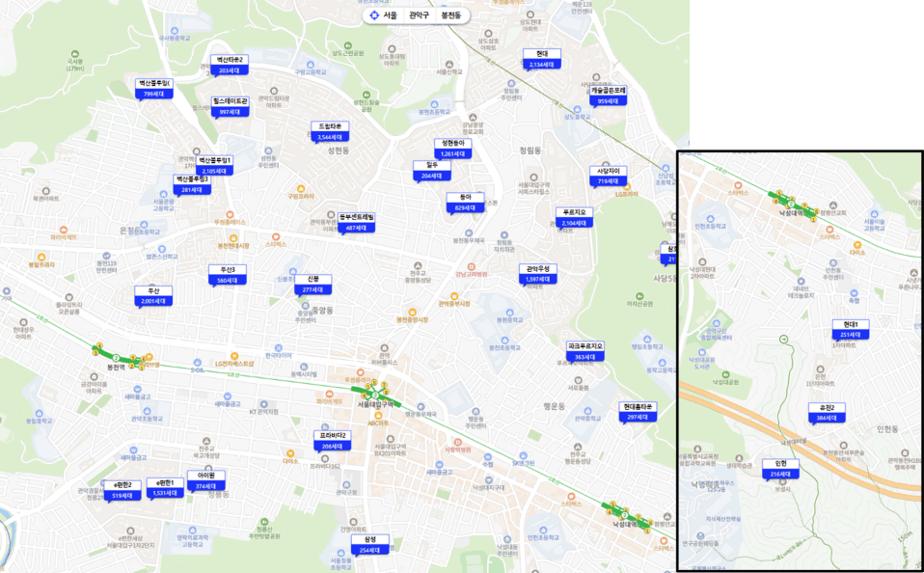Open the 인헌 216세대 marker in inset map

click(781, 469)
